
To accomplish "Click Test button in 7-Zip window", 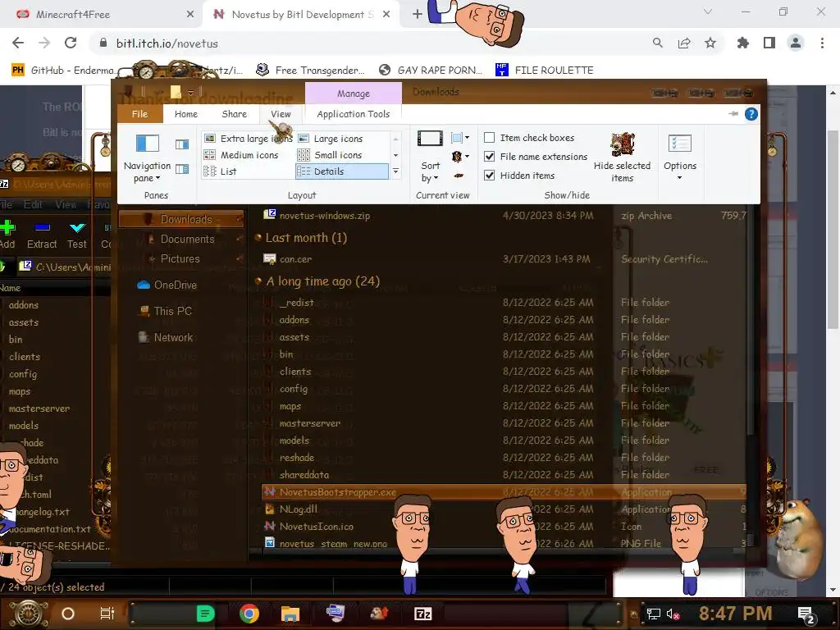I will (x=76, y=235).
